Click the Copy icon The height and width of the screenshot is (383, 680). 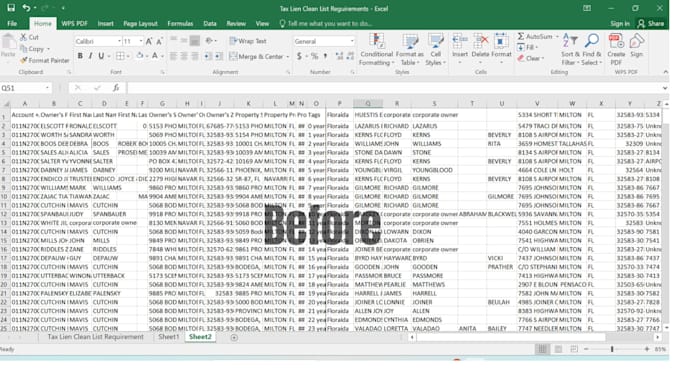[x=23, y=49]
